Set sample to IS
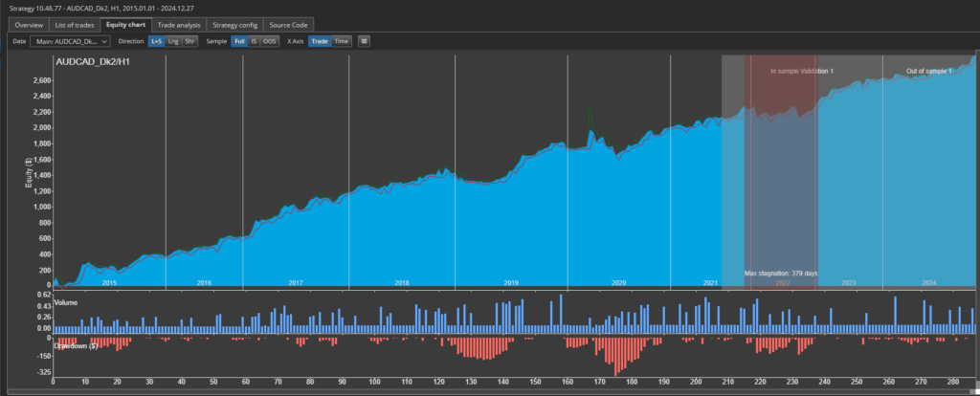Screen dimensions: 980x396 click(x=254, y=41)
